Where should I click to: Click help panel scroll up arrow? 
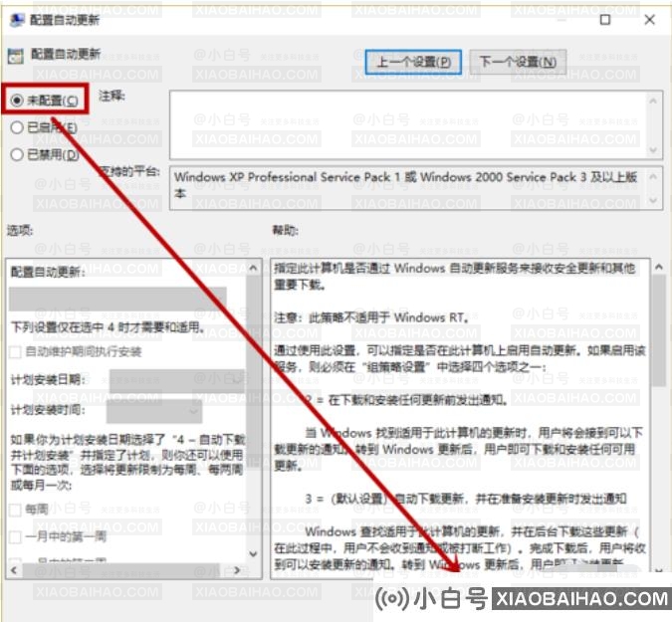pos(659,268)
